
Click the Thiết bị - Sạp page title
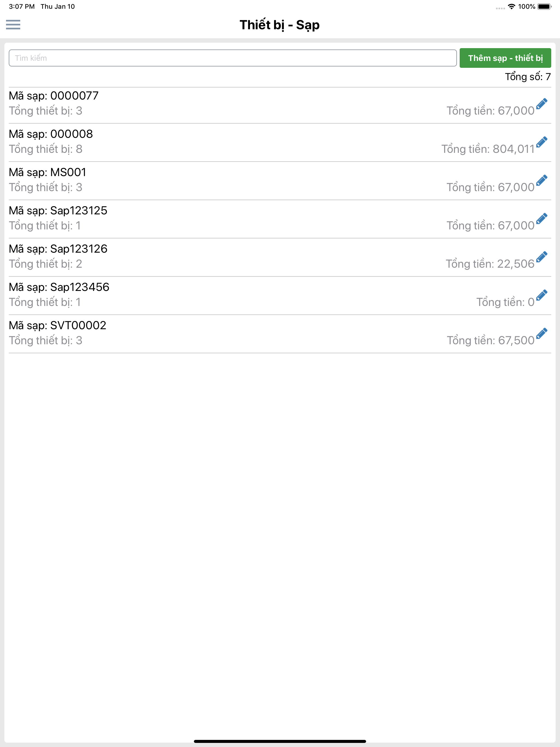(280, 25)
